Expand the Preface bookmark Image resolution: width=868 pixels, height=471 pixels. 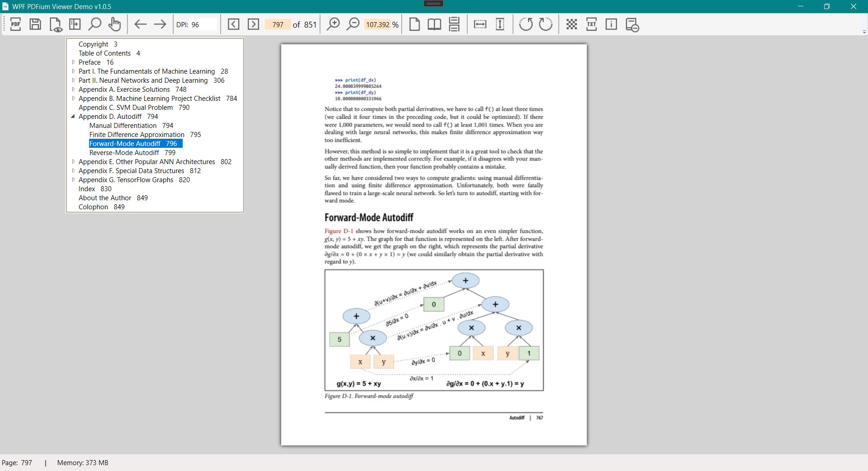[73, 62]
